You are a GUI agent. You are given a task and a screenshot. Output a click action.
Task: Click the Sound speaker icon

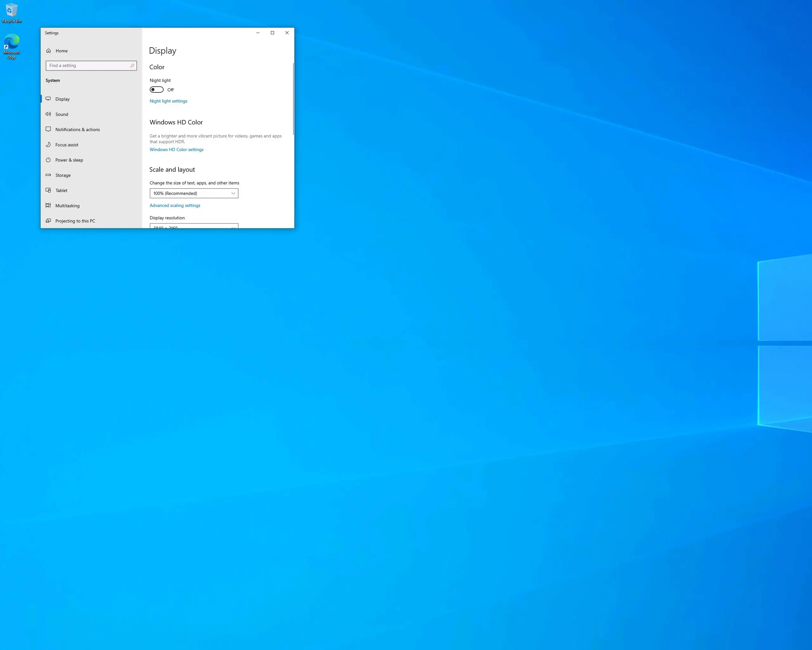tap(48, 114)
